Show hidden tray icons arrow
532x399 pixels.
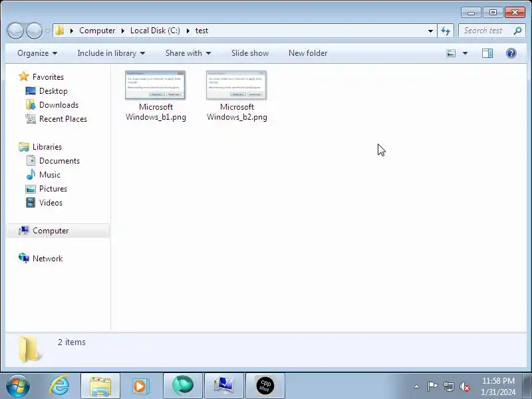pos(417,386)
